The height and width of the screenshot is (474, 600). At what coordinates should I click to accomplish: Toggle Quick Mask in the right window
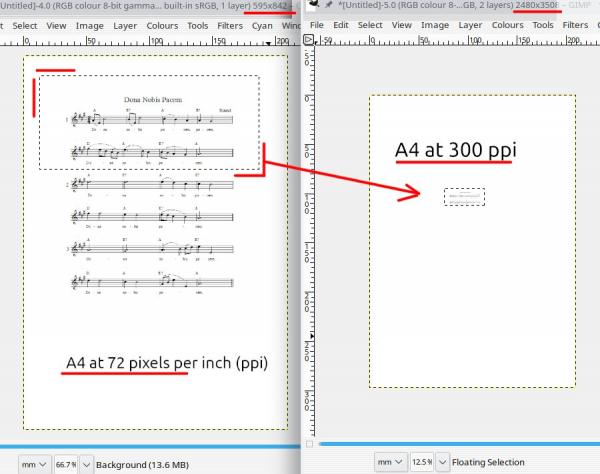[309, 444]
